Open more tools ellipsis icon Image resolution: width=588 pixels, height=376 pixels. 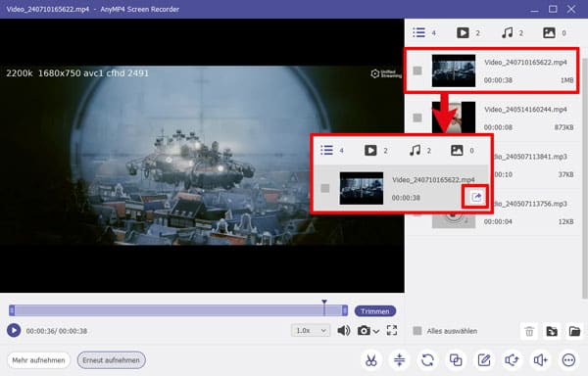[x=568, y=360]
